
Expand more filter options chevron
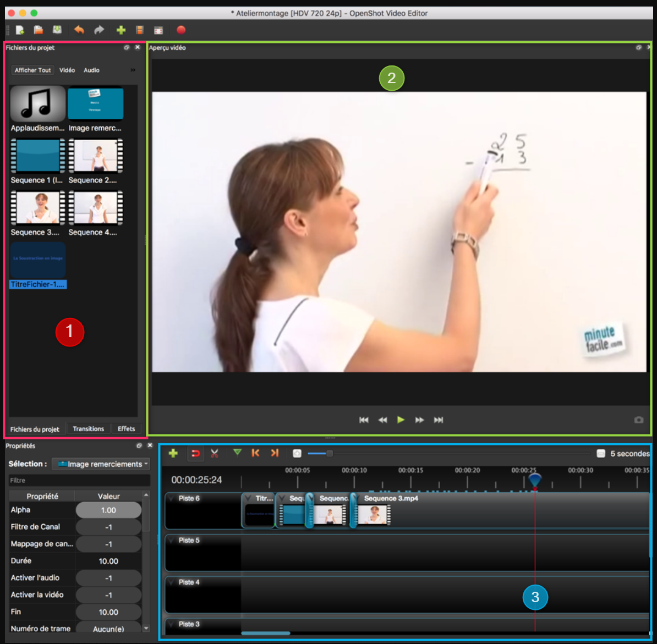tap(133, 70)
